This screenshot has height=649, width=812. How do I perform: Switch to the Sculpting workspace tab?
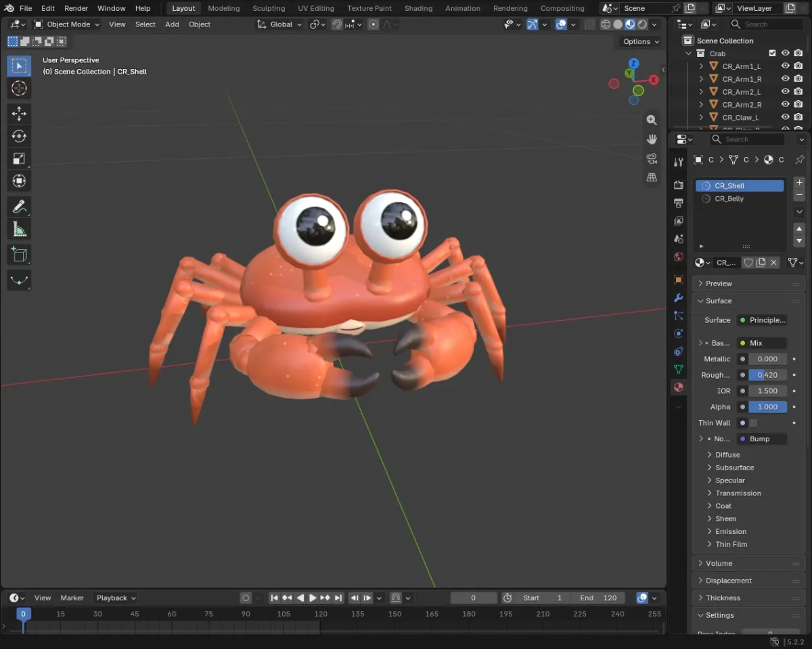point(269,8)
